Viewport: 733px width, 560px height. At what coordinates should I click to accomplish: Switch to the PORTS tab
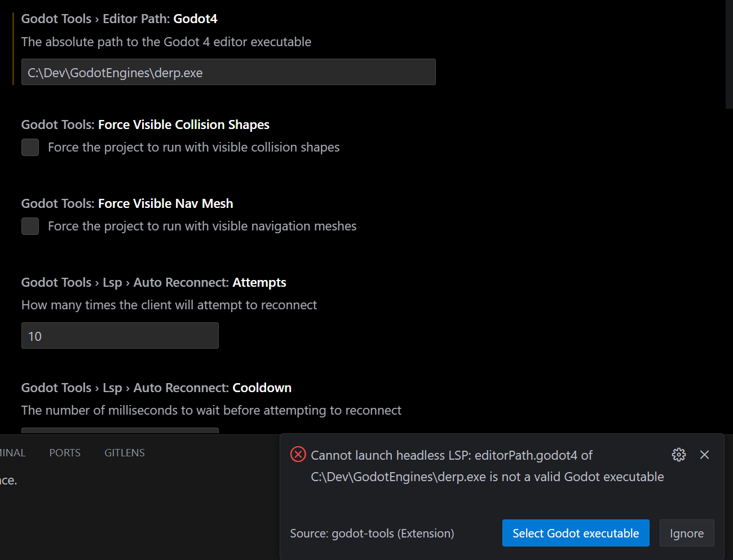click(x=64, y=452)
